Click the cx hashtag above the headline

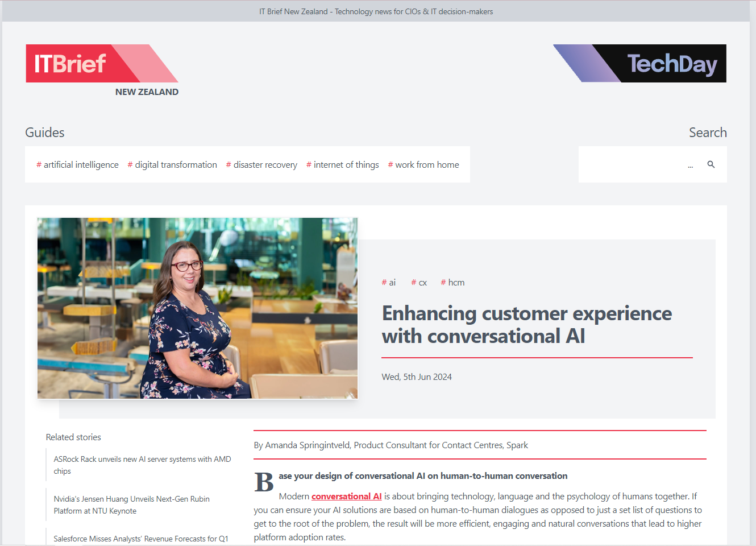(x=419, y=283)
